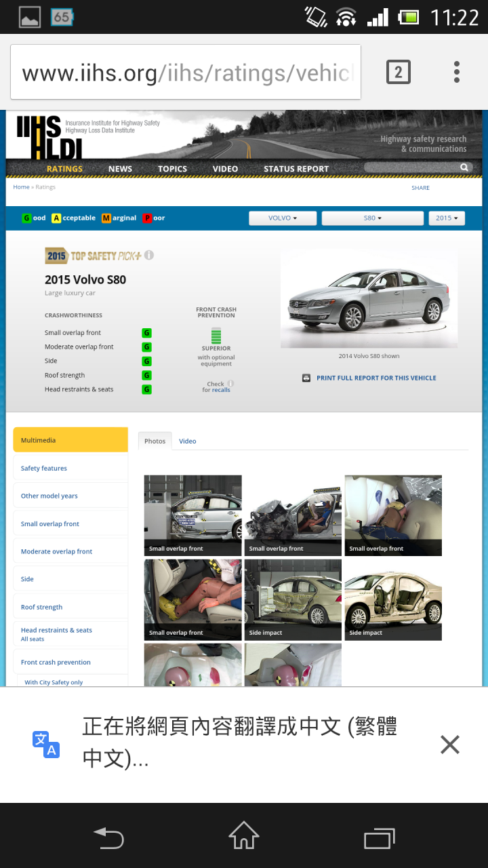Open second Small overlap front photo with crushed car
488x868 pixels.
293,515
